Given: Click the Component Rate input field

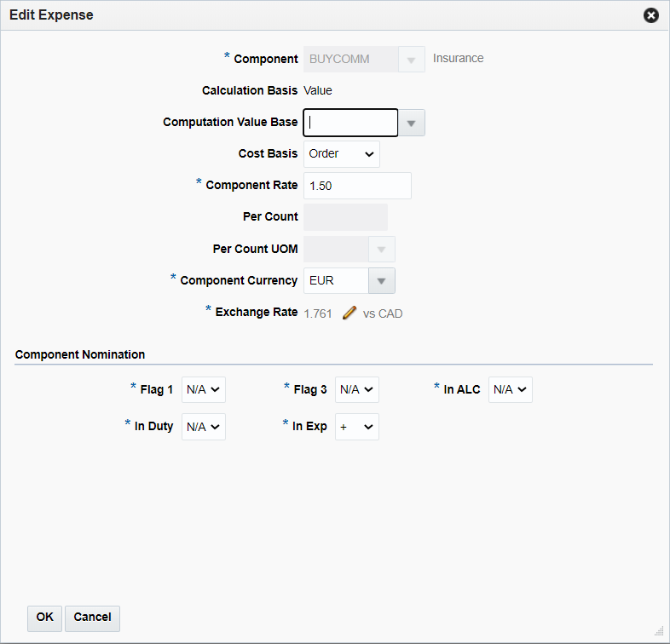Looking at the screenshot, I should point(357,186).
